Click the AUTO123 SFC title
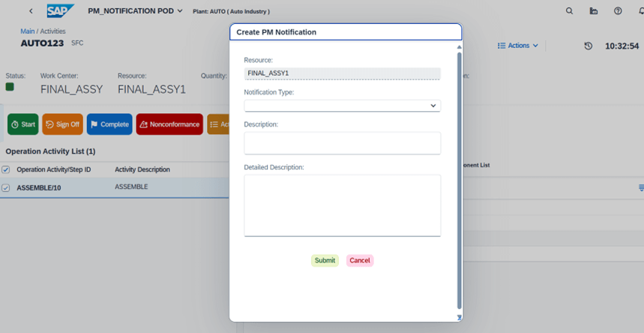 click(42, 43)
